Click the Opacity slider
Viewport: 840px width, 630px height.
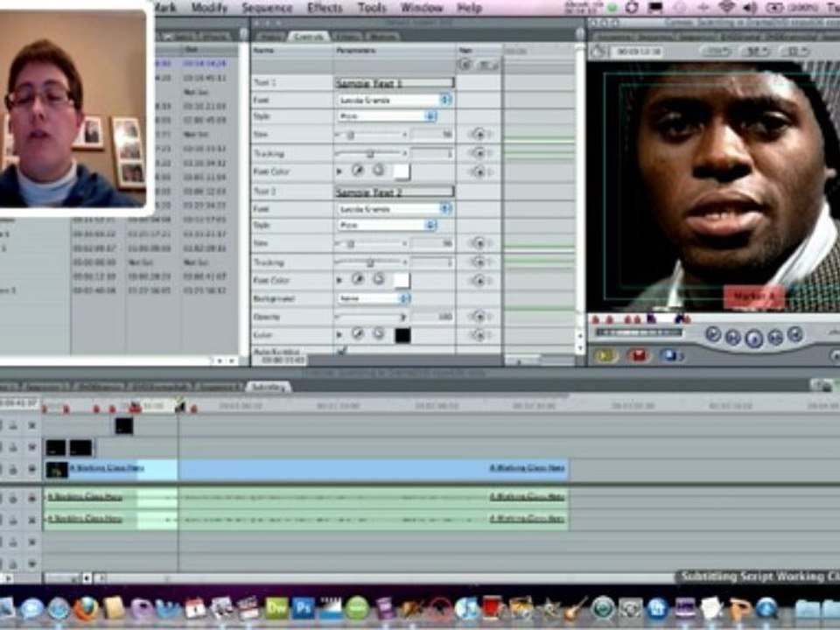371,317
